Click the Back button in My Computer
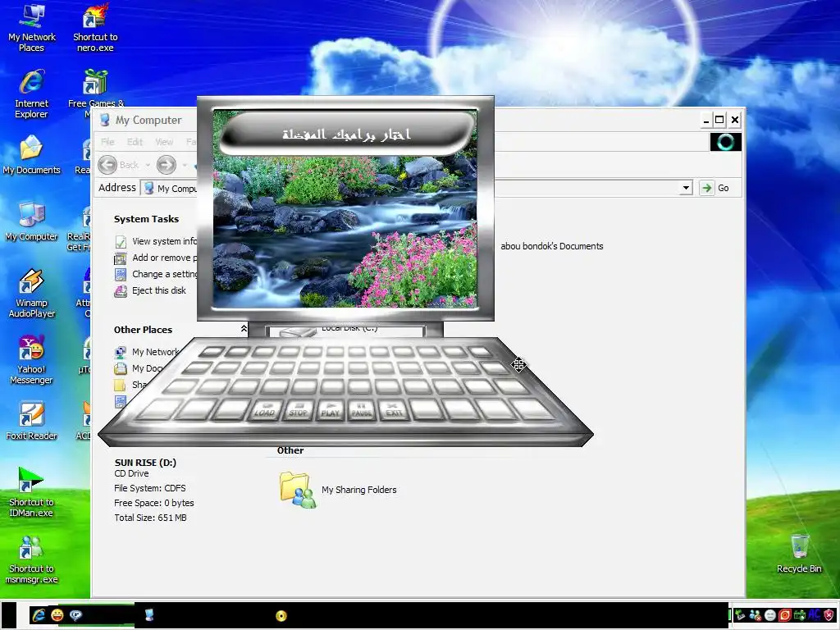This screenshot has width=840, height=630. (119, 164)
